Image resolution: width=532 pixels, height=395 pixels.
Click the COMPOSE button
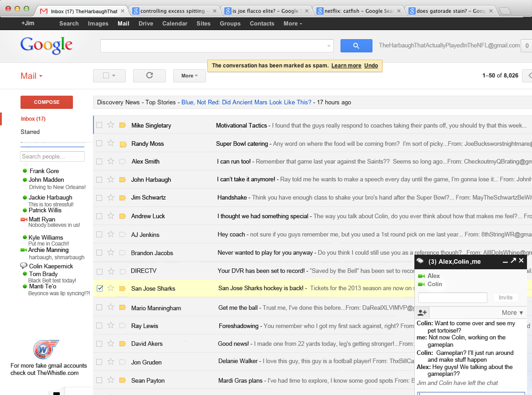(x=46, y=102)
